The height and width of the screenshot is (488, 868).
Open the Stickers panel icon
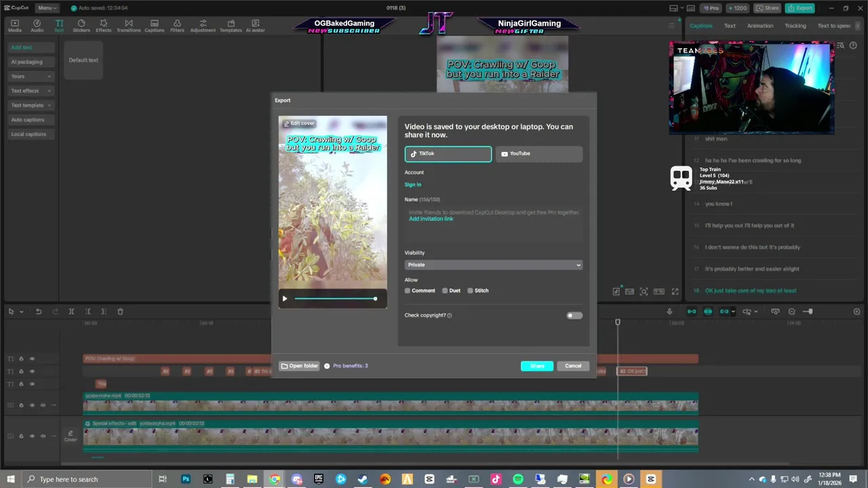click(81, 26)
